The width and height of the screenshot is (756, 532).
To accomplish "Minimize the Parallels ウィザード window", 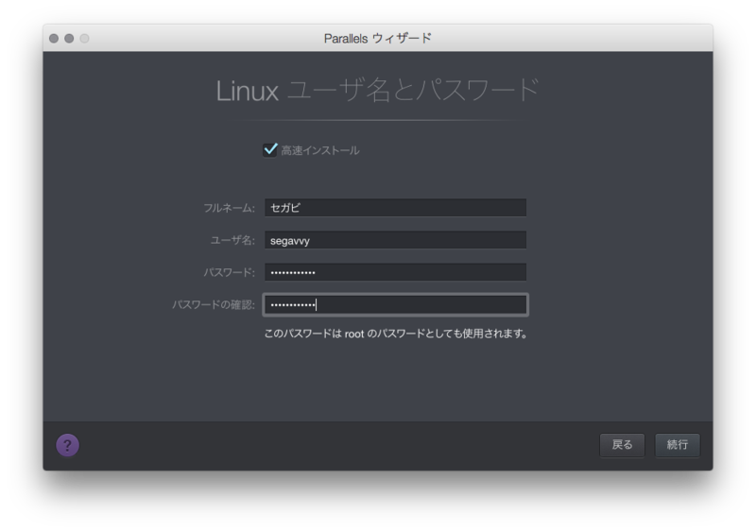I will pos(69,38).
